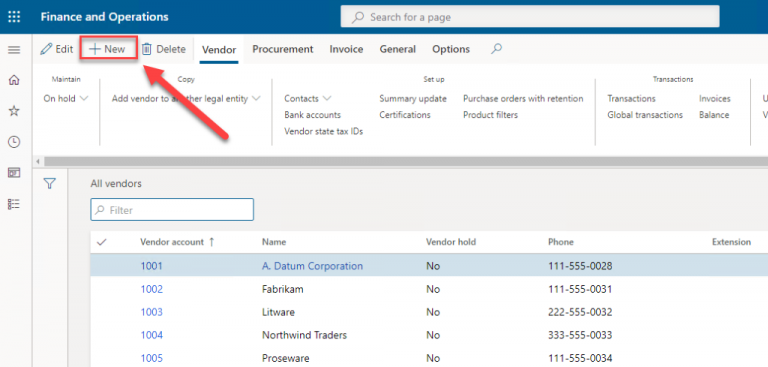Select the Fabrikam name cell
This screenshot has height=367, width=768.
[283, 289]
